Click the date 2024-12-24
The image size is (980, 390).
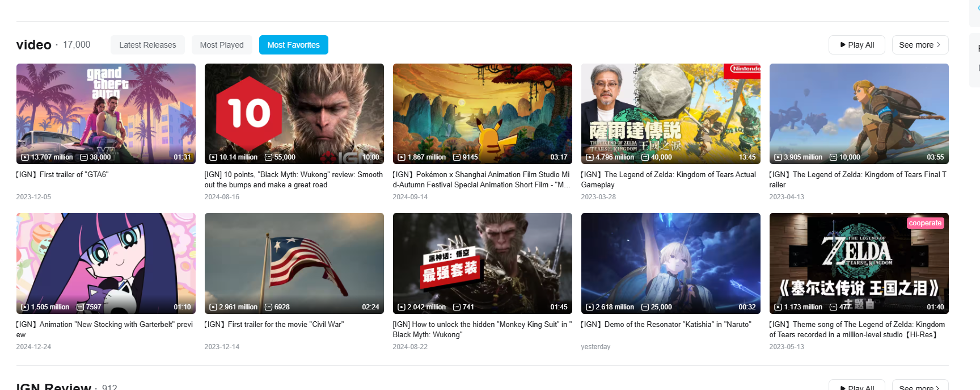coord(33,347)
